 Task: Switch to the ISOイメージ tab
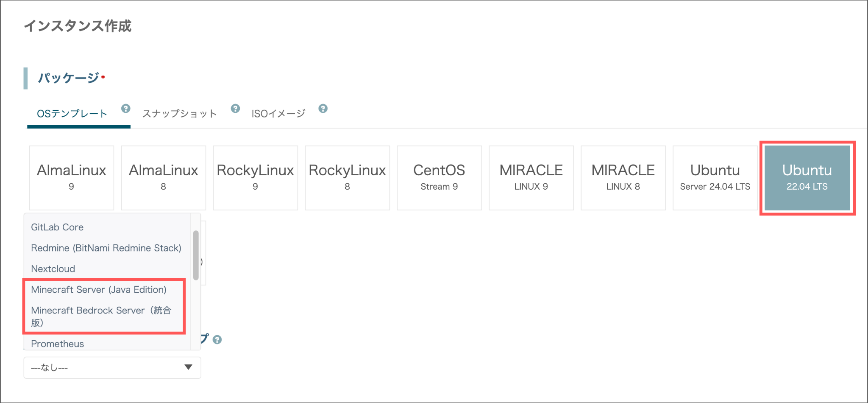click(278, 114)
